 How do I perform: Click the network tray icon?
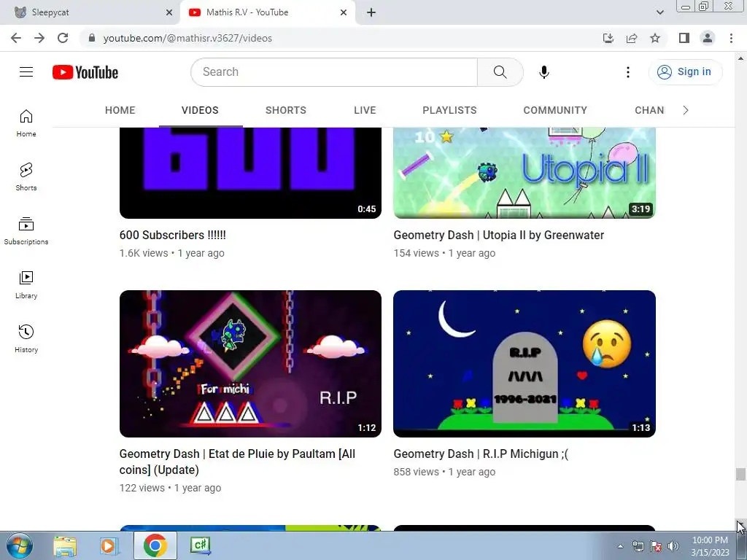coord(638,546)
